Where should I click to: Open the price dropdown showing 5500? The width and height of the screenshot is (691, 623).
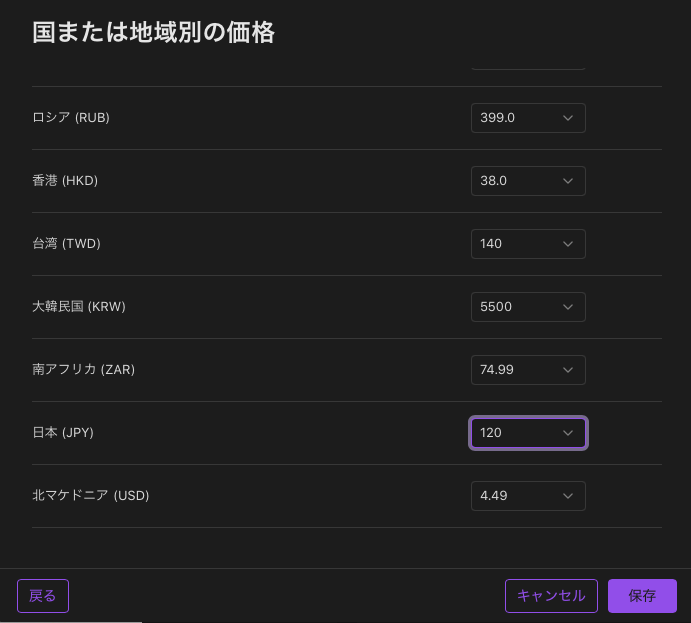[x=528, y=307]
